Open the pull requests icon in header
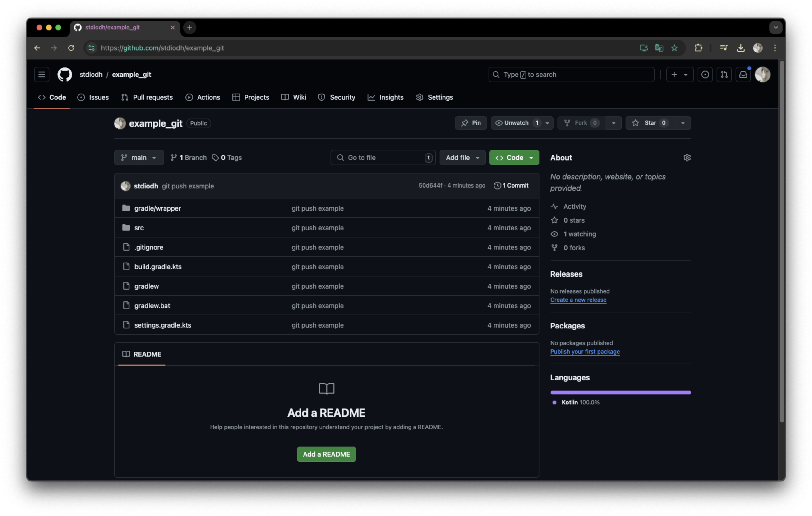 point(724,75)
